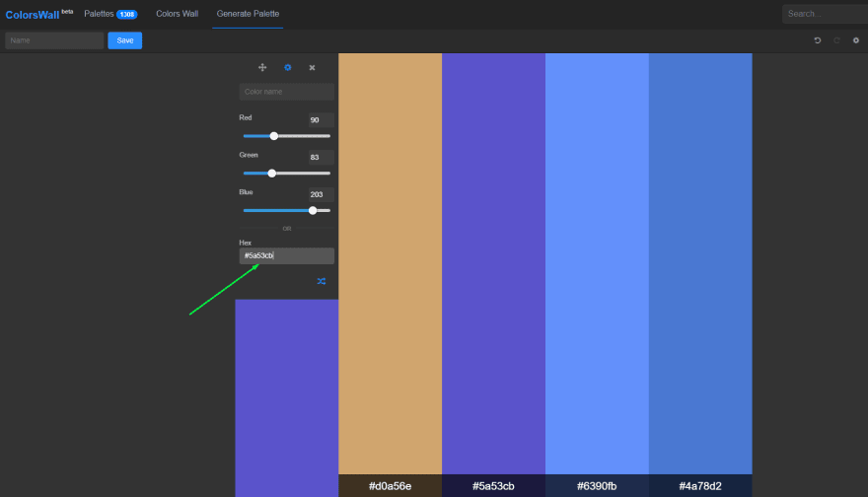Click the Red value field showing 90
868x497 pixels.
point(321,120)
